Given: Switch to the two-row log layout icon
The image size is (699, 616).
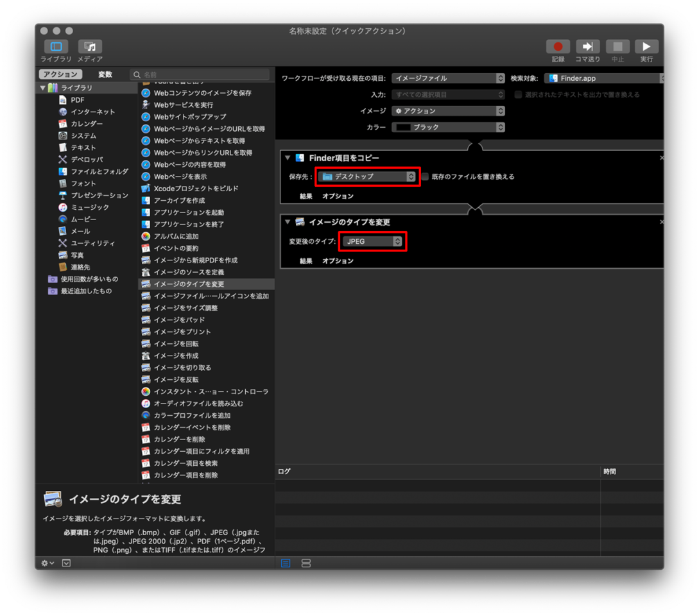Looking at the screenshot, I should [x=306, y=563].
